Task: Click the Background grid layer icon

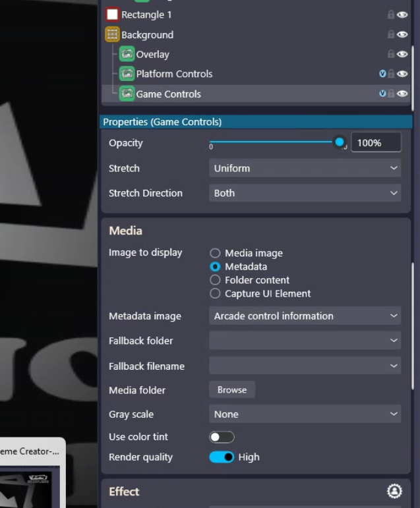Action: pos(112,34)
